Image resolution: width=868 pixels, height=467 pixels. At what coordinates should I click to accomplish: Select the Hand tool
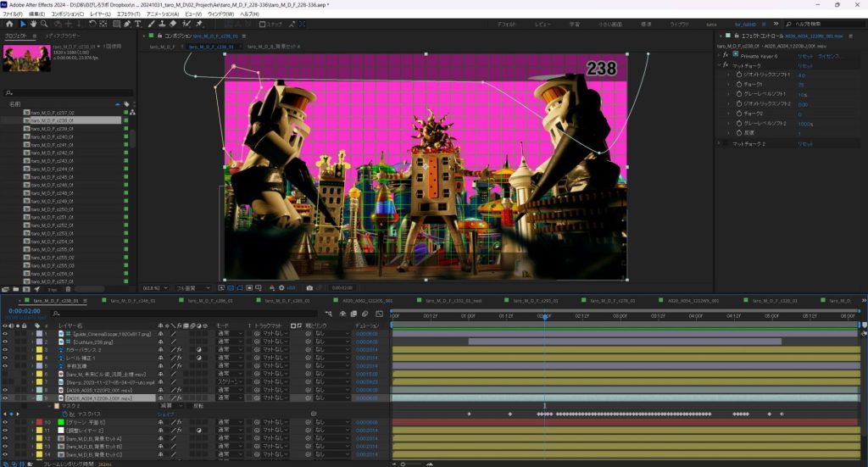[33, 24]
